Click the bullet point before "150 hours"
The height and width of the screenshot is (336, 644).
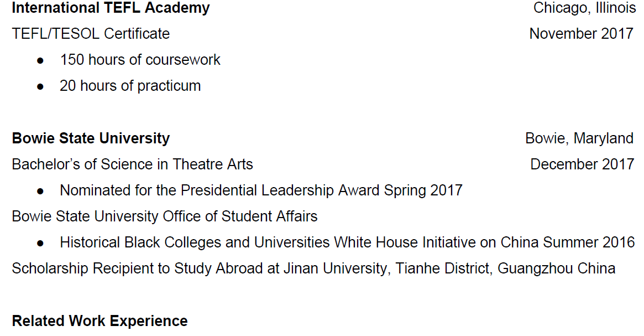click(x=40, y=60)
